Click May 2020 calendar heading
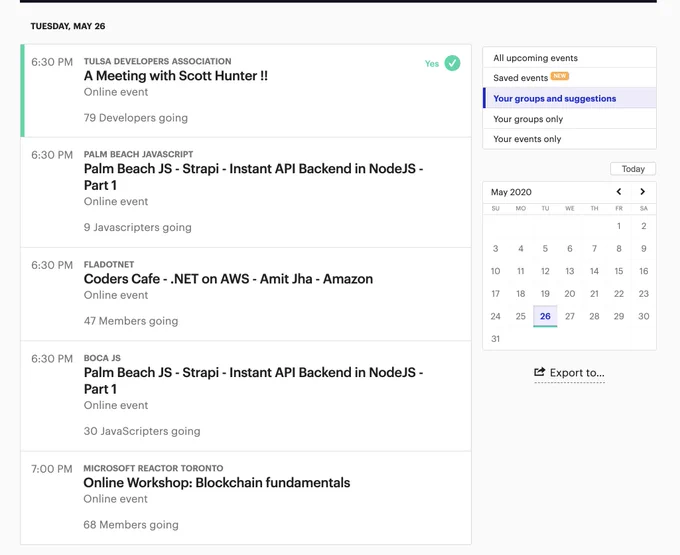680x555 pixels. [511, 192]
